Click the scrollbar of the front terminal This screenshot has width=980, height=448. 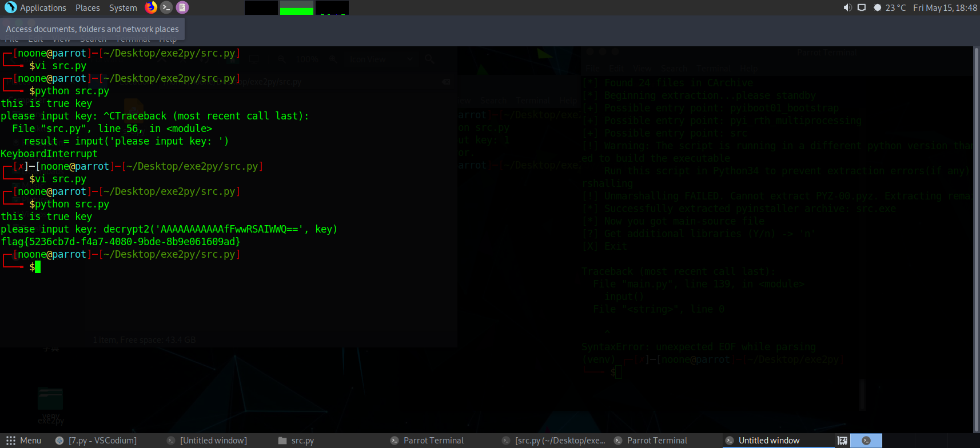pyautogui.click(x=977, y=240)
